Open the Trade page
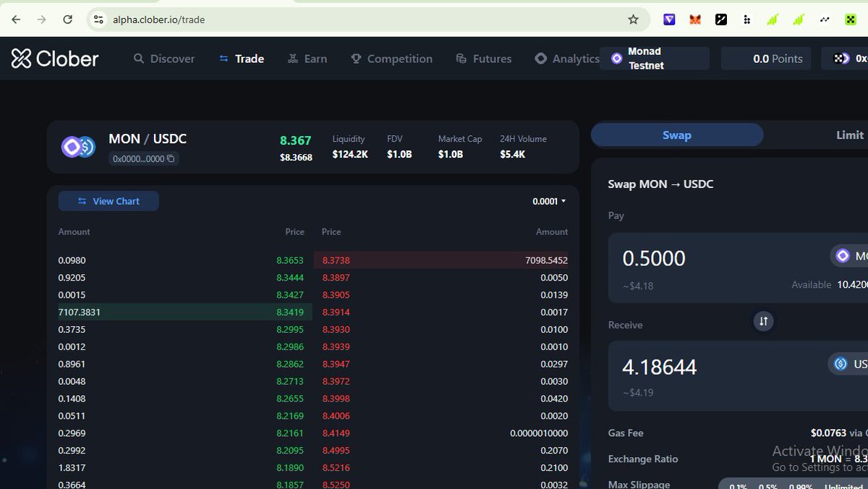Screen dimensions: 868x489 pos(242,59)
